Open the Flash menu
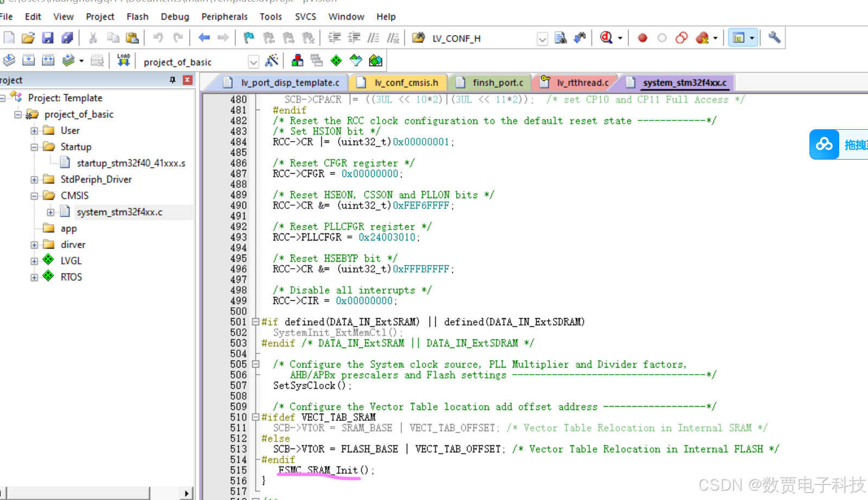 [137, 16]
